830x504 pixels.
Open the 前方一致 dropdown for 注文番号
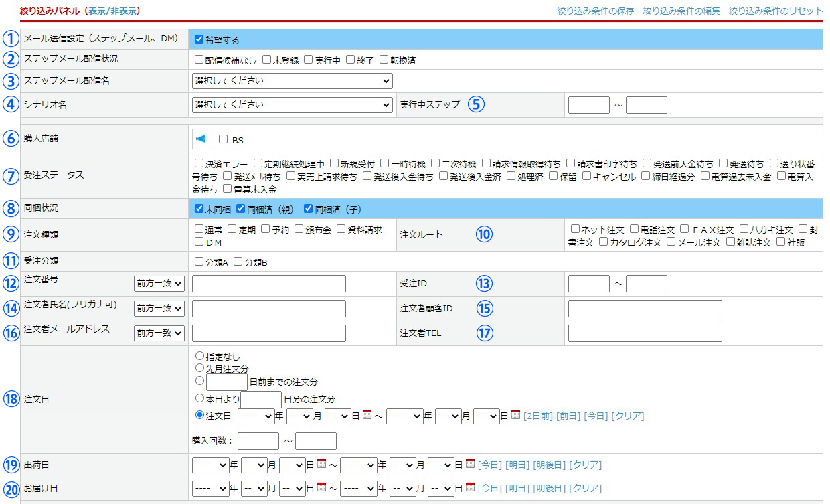click(x=159, y=284)
